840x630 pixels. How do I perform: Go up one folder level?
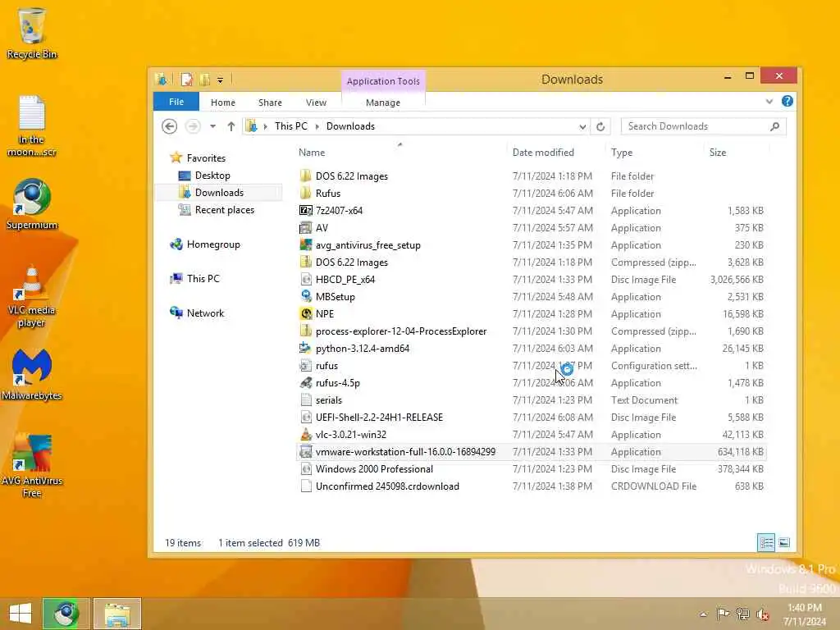pyautogui.click(x=231, y=126)
